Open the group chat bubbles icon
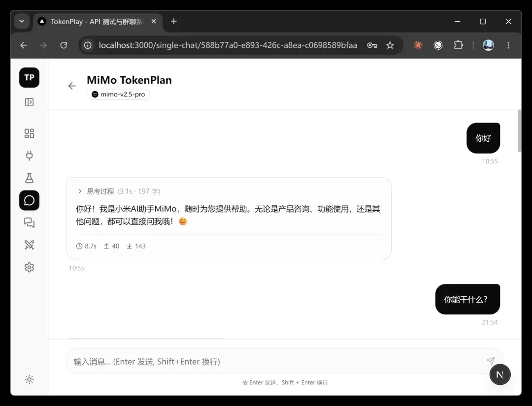 (x=29, y=222)
